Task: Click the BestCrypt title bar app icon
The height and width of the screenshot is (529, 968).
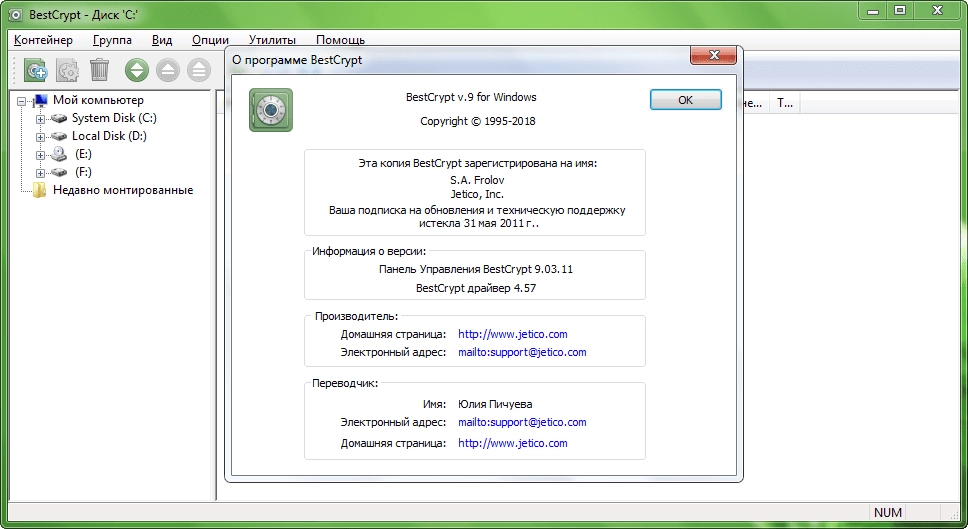Action: coord(15,14)
